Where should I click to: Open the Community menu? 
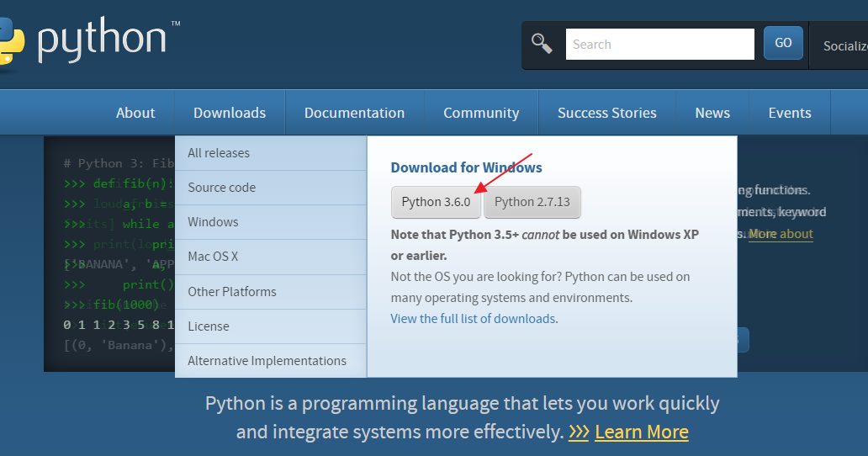coord(481,113)
